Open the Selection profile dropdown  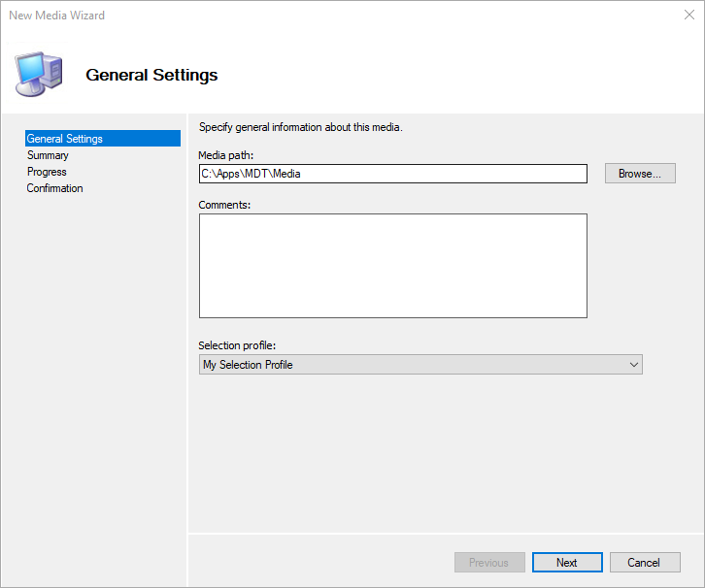[x=420, y=365]
